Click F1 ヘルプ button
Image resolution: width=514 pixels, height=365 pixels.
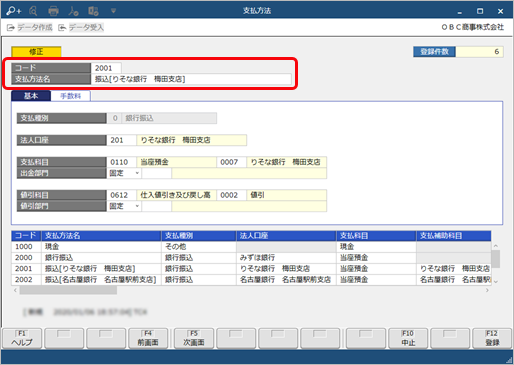pos(22,338)
